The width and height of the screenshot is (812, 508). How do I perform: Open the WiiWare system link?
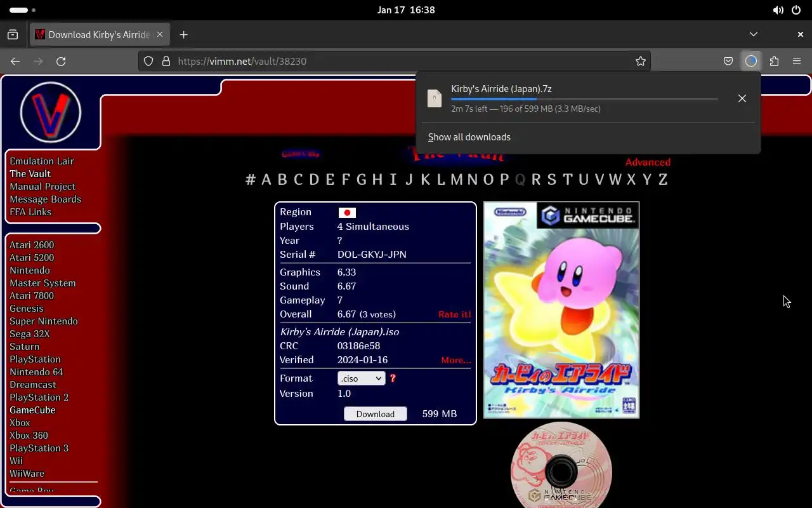[27, 474]
